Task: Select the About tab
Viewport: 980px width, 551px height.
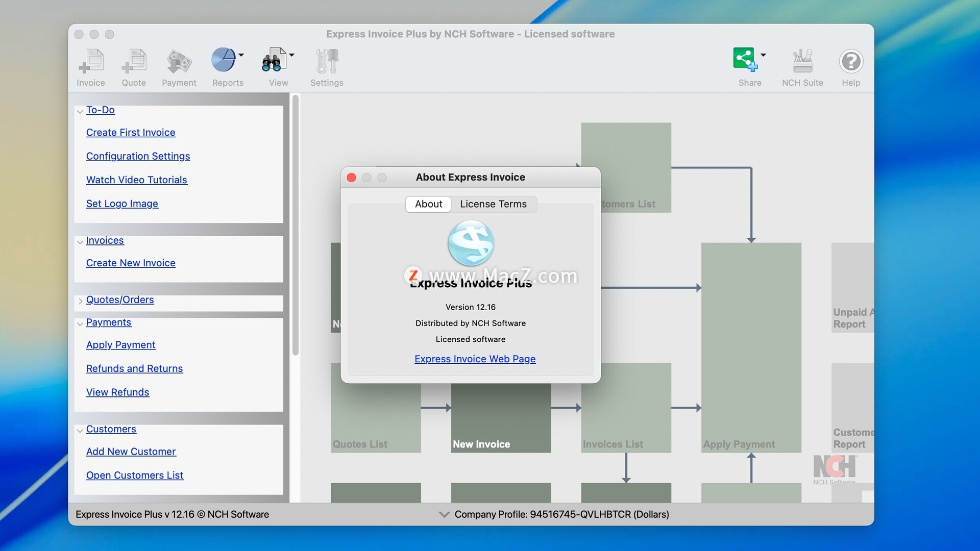Action: pos(428,204)
